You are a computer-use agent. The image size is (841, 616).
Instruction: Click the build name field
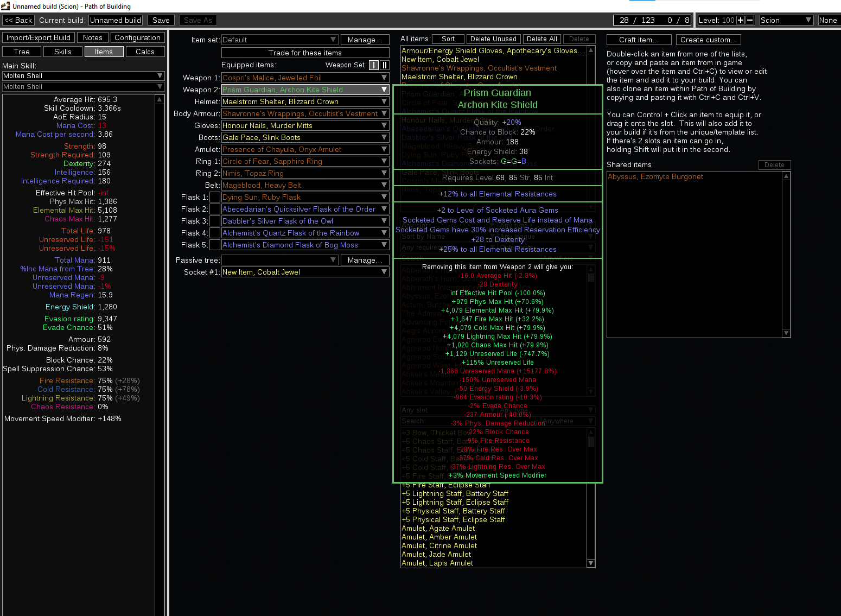click(116, 20)
